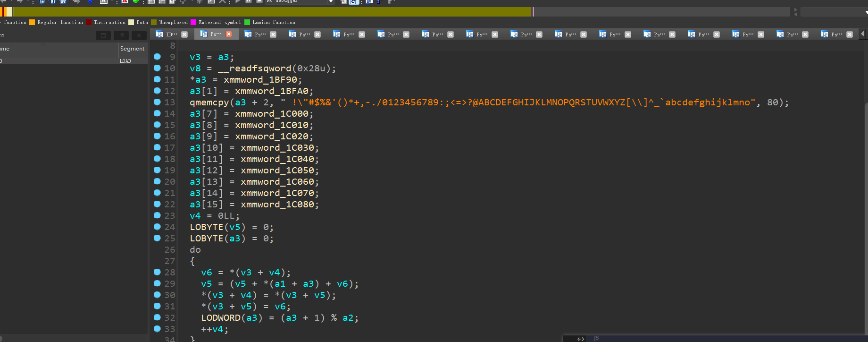Viewport: 868px width, 342px height.
Task: Click __readfsqword call on line 10
Action: 255,68
